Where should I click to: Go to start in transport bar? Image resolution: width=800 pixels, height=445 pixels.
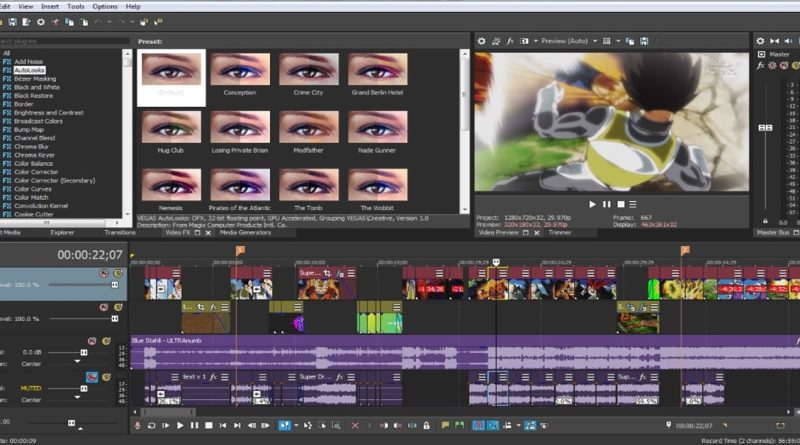click(223, 425)
